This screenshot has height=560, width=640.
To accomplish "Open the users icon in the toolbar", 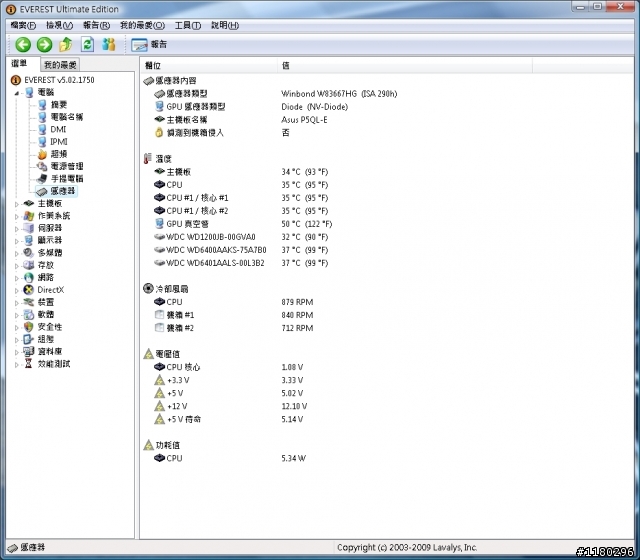I will click(x=109, y=44).
